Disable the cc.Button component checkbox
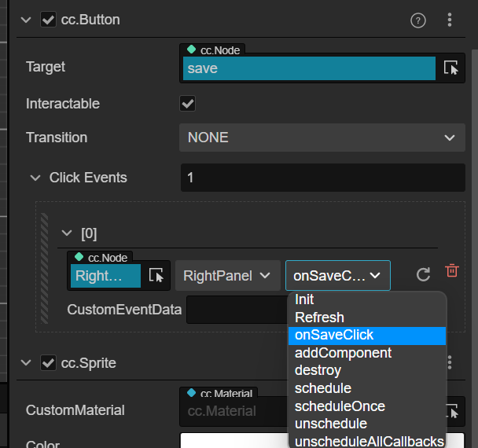The width and height of the screenshot is (478, 448). (x=48, y=20)
